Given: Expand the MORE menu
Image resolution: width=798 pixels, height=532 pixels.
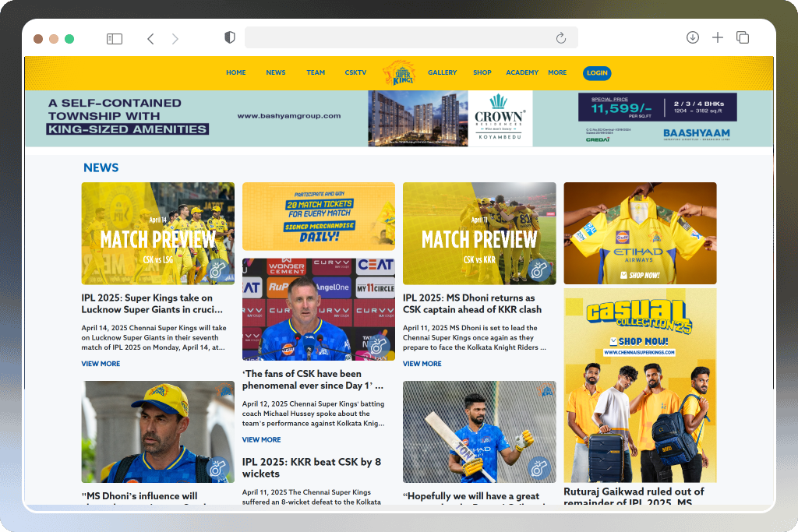Looking at the screenshot, I should point(557,72).
